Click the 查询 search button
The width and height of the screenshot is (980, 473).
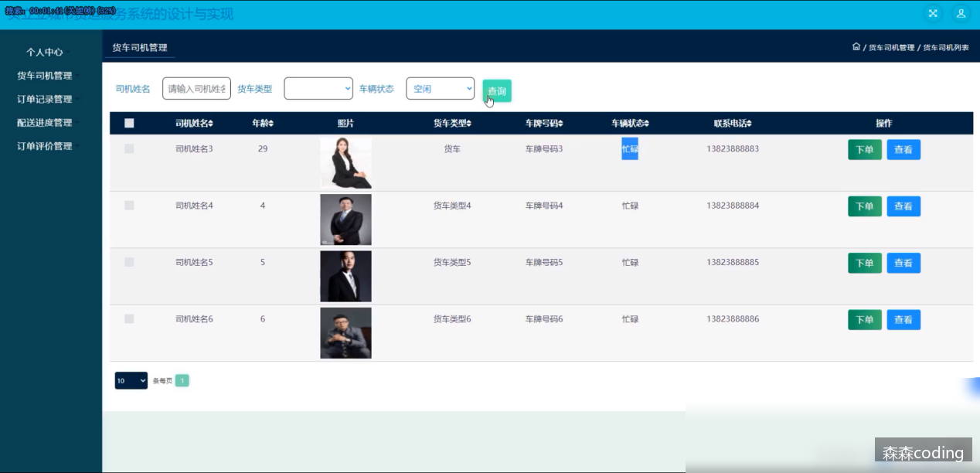(497, 91)
